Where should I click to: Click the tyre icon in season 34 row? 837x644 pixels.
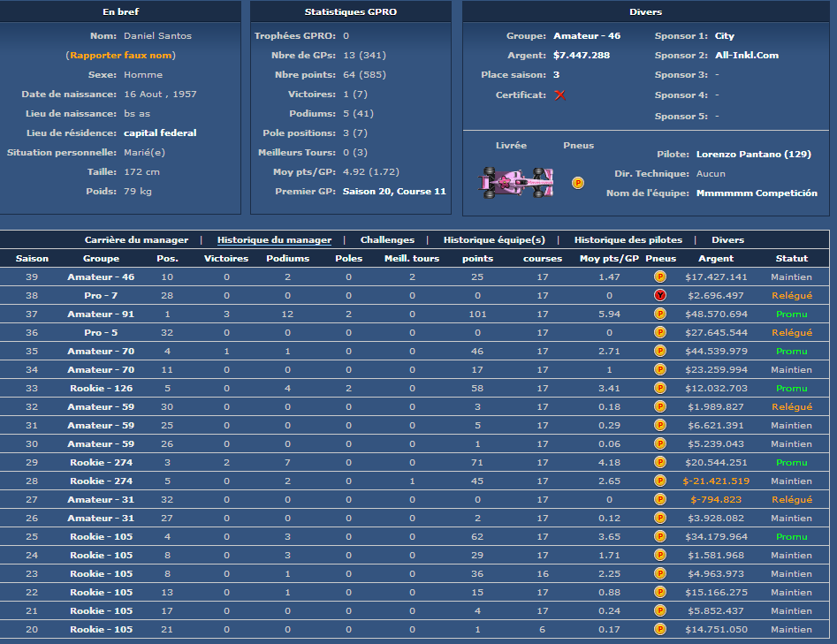coord(660,370)
